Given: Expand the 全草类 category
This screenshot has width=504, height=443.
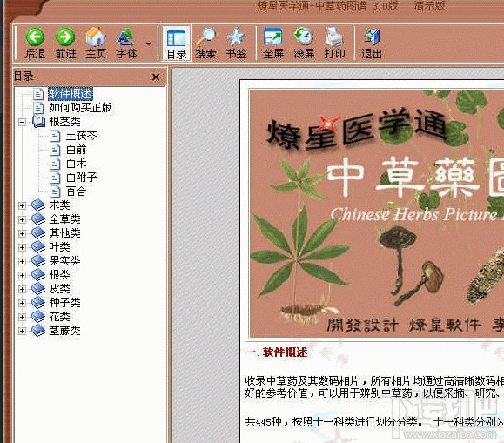Looking at the screenshot, I should click(x=22, y=219).
